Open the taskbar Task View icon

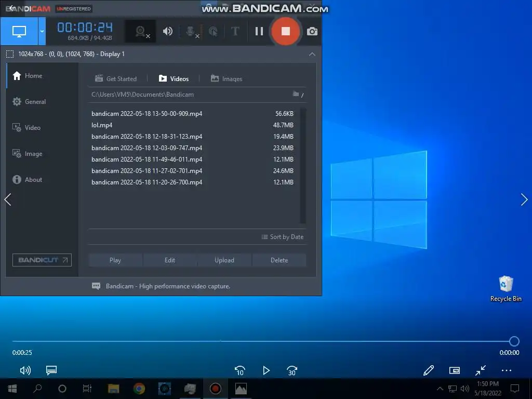pyautogui.click(x=87, y=389)
